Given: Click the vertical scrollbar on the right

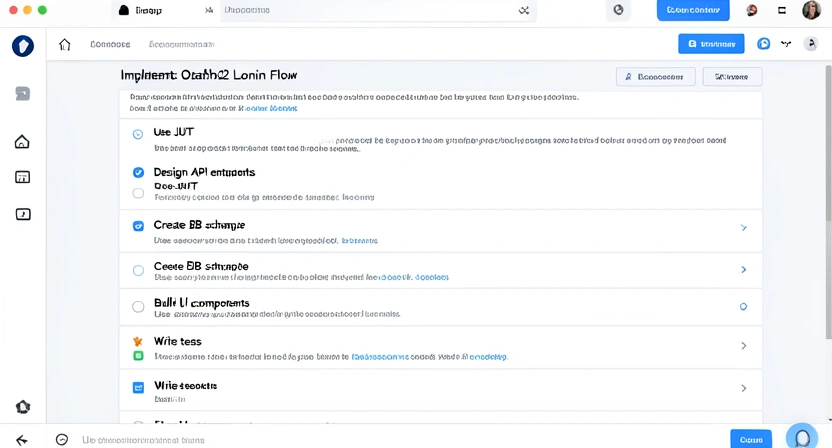Looking at the screenshot, I should [828, 202].
